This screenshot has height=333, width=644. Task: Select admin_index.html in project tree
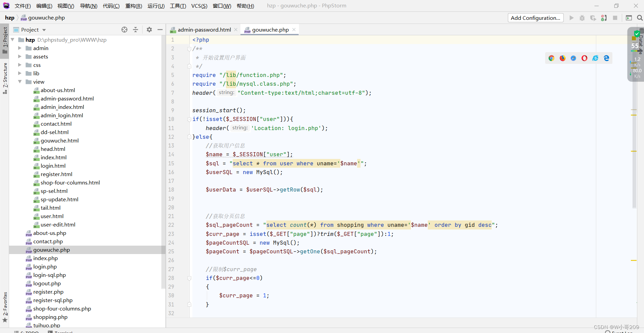coord(62,107)
